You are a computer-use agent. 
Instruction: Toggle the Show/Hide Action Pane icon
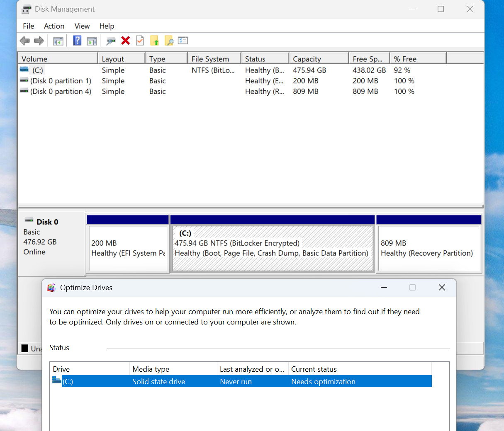pos(92,41)
